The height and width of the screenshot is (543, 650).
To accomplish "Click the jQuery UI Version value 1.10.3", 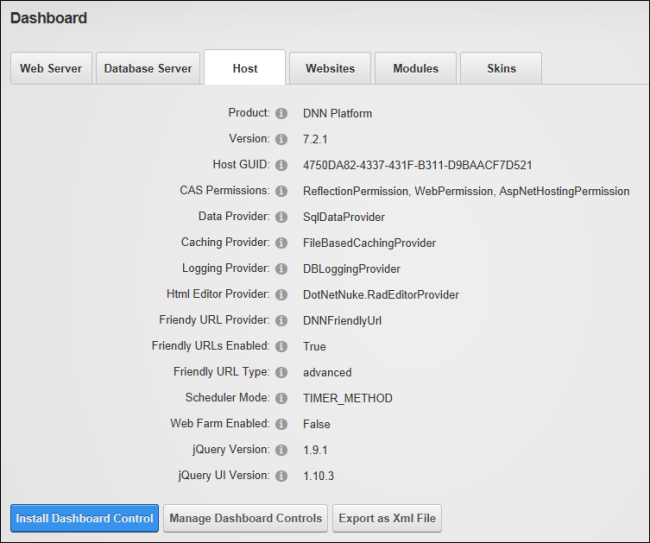I will click(318, 476).
